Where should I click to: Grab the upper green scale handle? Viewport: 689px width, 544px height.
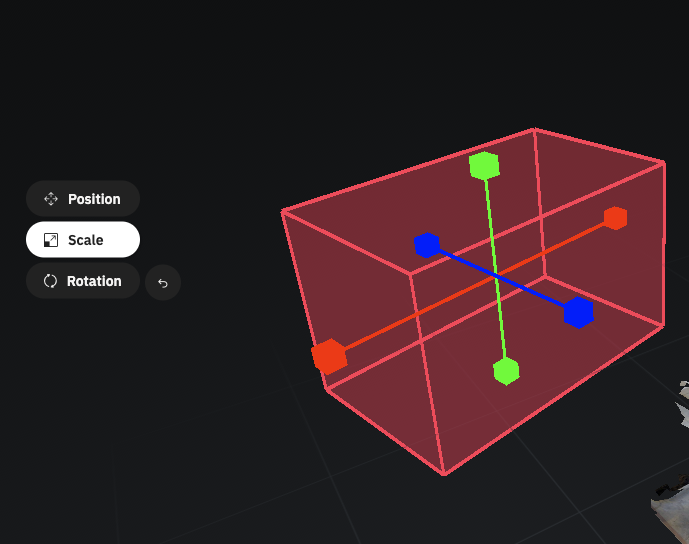point(484,166)
